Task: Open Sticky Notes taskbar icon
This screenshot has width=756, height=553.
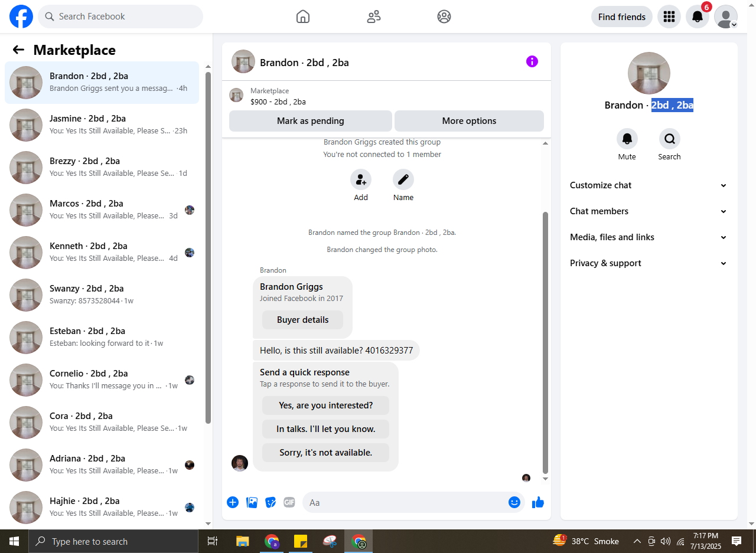Action: click(x=301, y=541)
